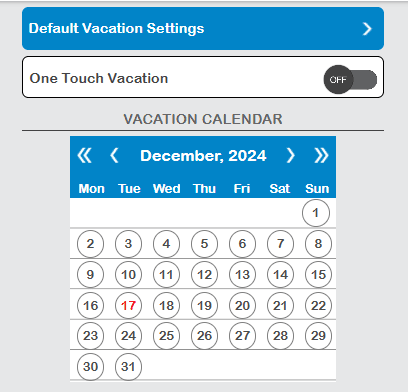Select December 1 on the calendar
Viewport: 408px width, 392px height.
[x=316, y=213]
